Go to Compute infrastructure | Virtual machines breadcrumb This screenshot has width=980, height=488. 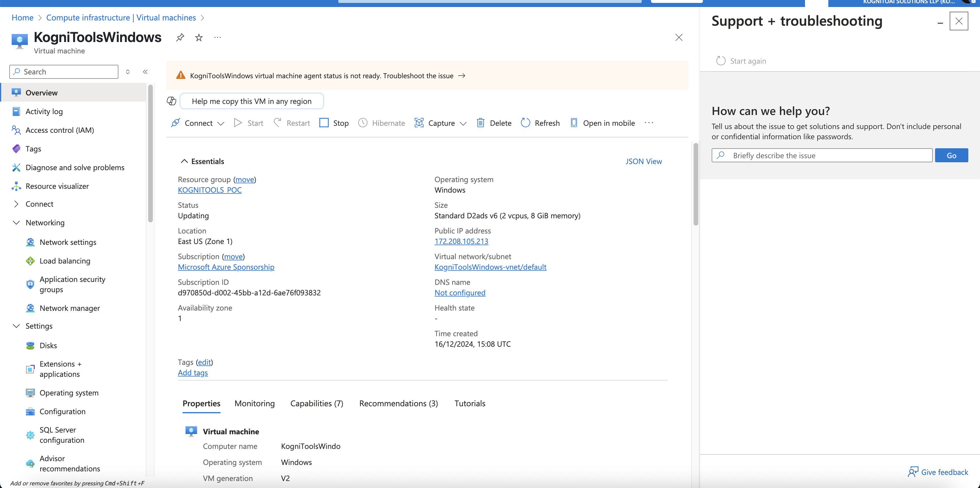[x=121, y=18]
